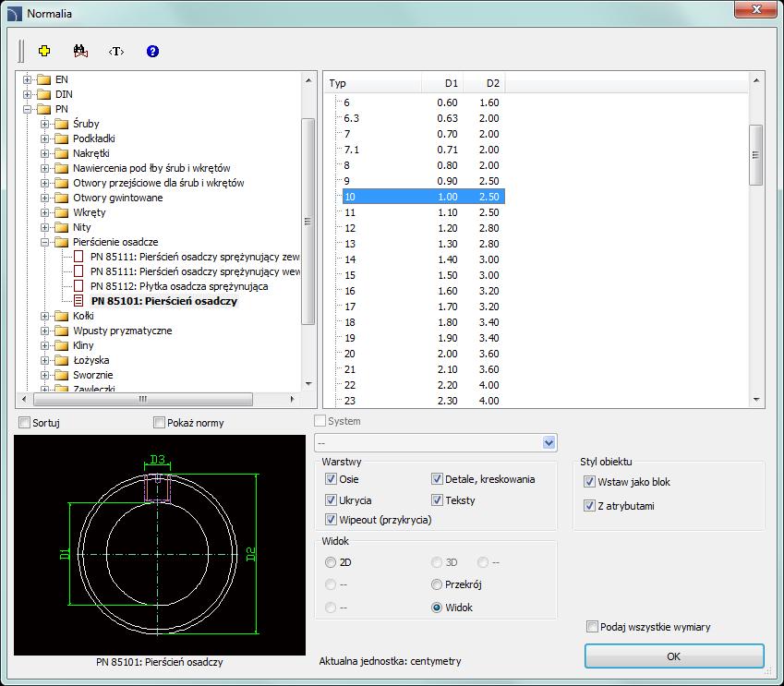Select row type 7.1 in table
784x686 pixels.
click(423, 150)
